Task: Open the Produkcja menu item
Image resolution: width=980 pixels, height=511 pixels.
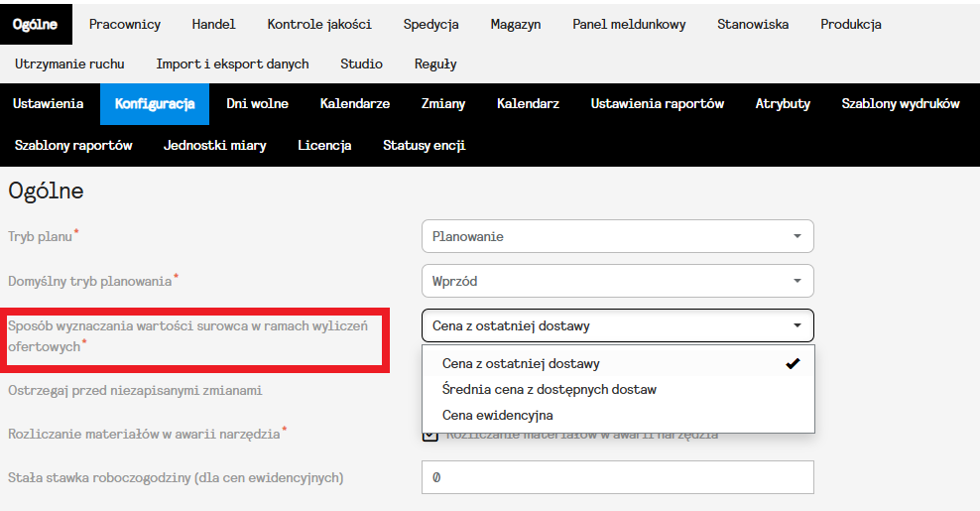Action: click(850, 24)
